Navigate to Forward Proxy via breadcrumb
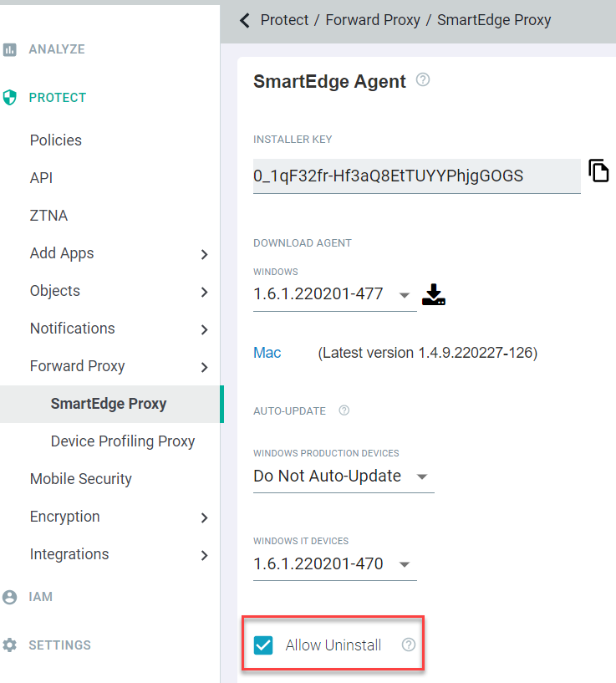 click(x=373, y=19)
